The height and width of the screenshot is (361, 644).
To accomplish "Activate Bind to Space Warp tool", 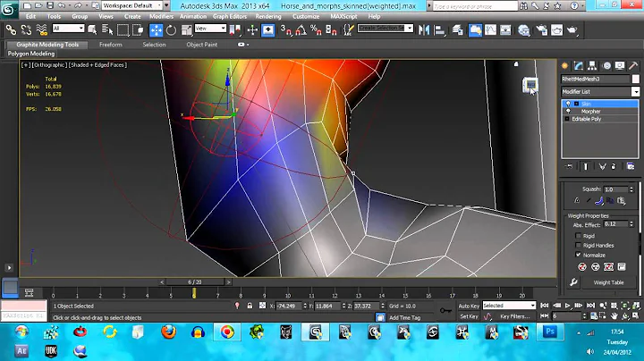I will coord(41,30).
